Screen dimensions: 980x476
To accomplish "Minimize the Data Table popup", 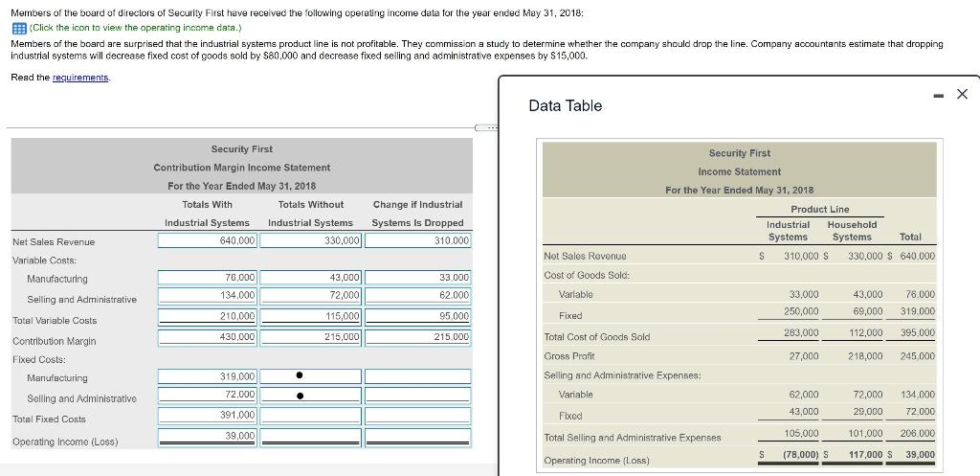I will pyautogui.click(x=939, y=95).
